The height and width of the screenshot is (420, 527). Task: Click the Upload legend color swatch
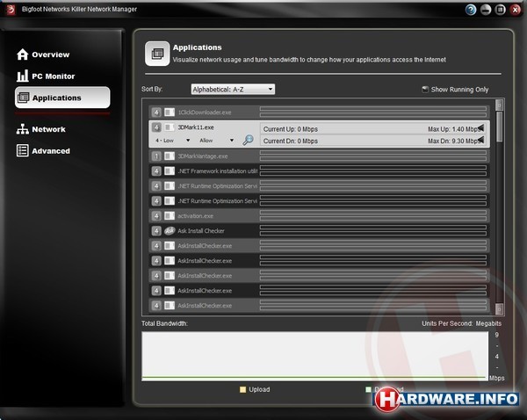click(x=242, y=389)
